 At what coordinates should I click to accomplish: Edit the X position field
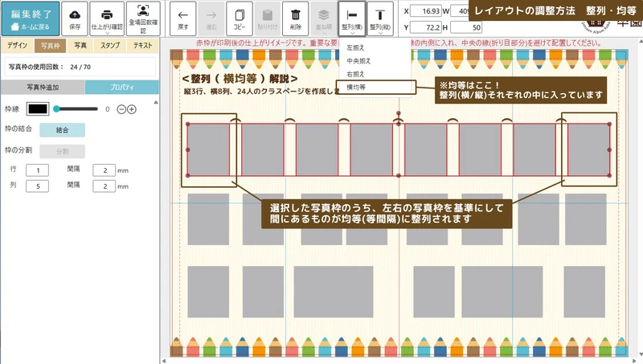(426, 11)
